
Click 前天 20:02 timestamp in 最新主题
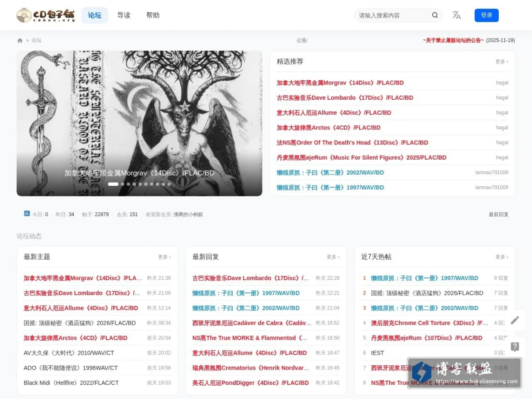159,353
